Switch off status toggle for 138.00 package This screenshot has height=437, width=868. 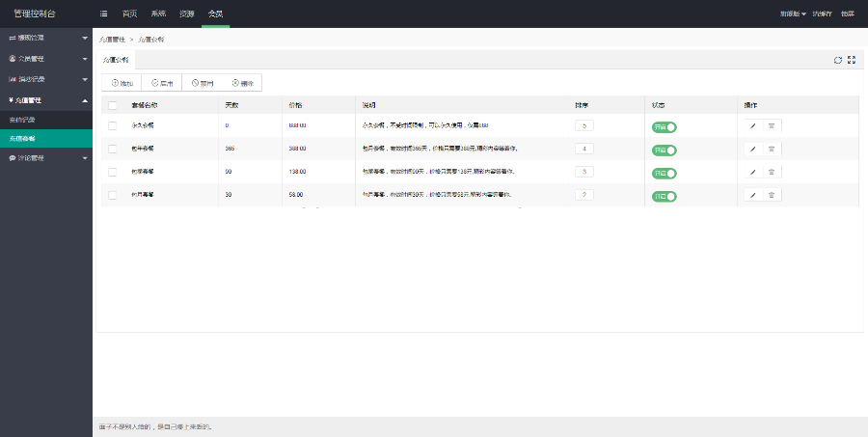pos(665,174)
